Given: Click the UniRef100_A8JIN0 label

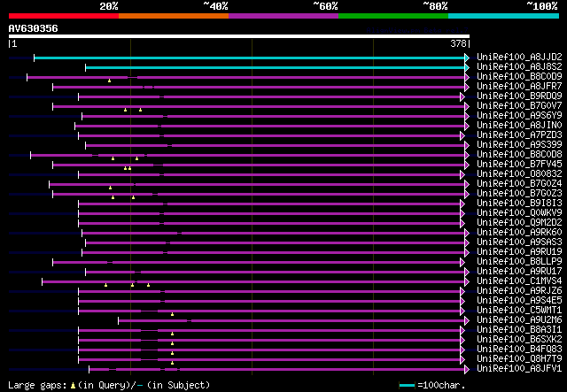Looking at the screenshot, I should 519,126.
